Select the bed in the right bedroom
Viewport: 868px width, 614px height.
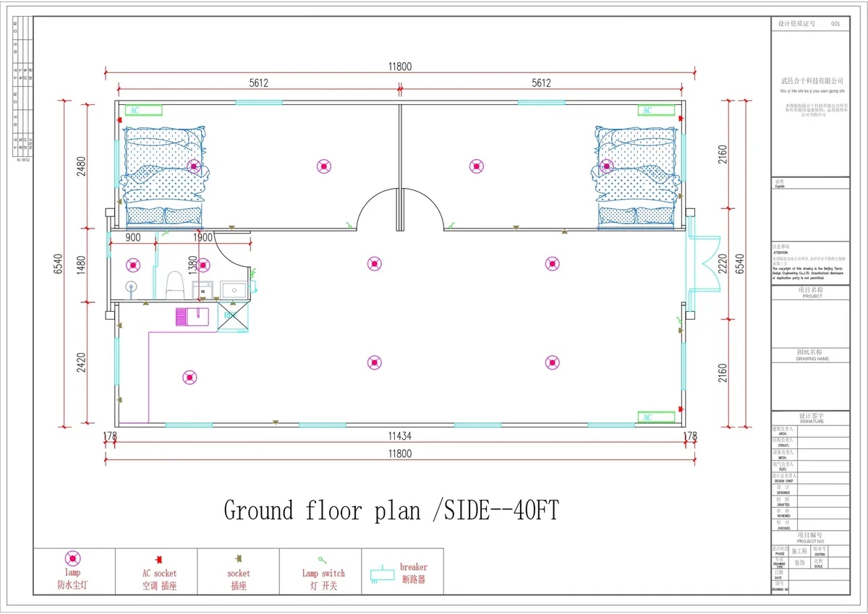coord(637,176)
